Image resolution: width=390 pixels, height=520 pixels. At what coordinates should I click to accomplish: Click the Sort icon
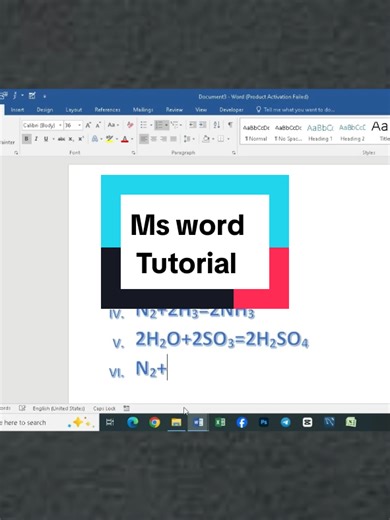click(x=217, y=125)
